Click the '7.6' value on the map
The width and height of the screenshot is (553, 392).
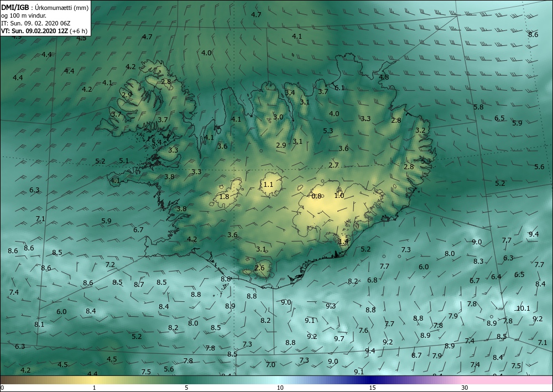pos(363,330)
